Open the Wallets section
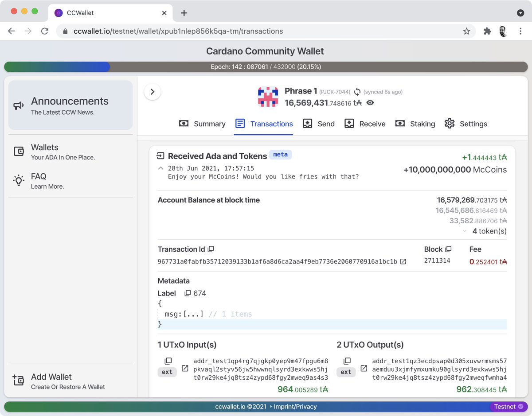This screenshot has width=532, height=416. (70, 152)
